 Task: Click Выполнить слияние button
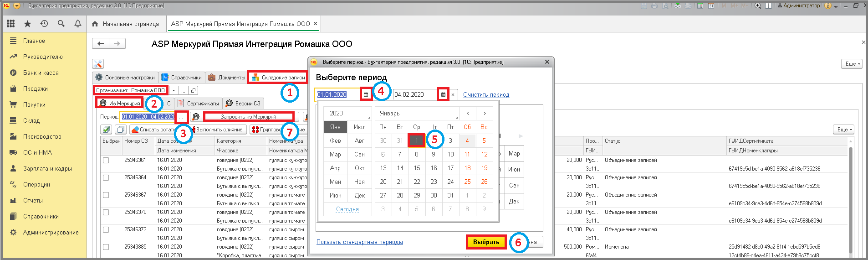[x=219, y=130]
